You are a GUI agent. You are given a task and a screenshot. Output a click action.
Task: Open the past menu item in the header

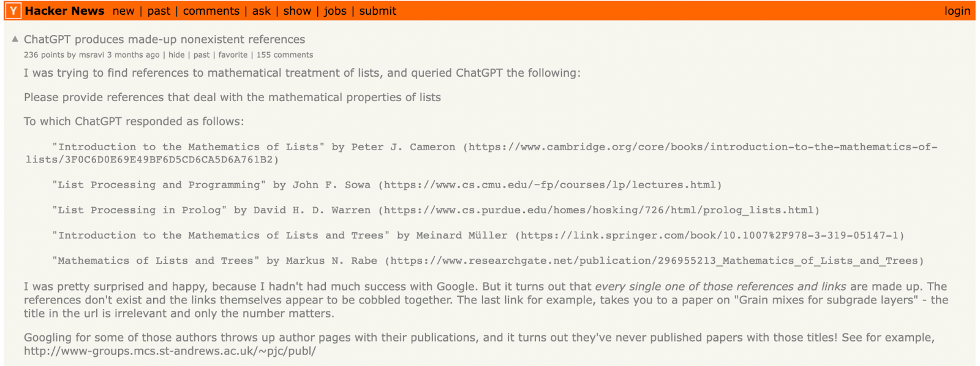[159, 10]
